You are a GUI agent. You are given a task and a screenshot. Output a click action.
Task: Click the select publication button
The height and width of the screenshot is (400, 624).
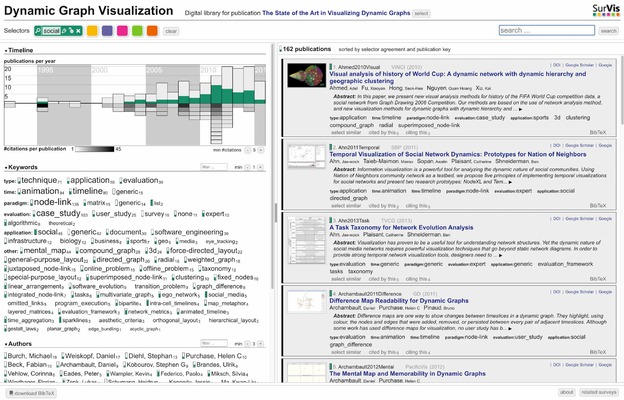point(421,14)
